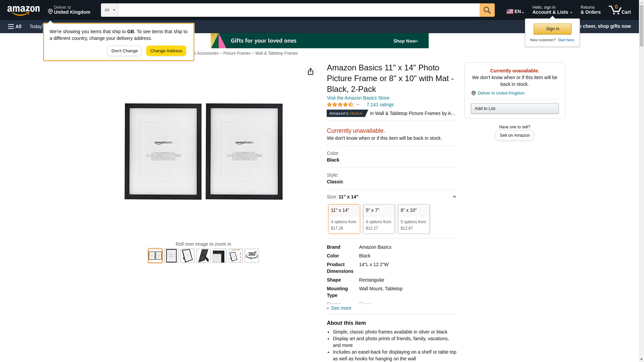644x362 pixels.
Task: Open the All search category dropdown
Action: point(110,10)
